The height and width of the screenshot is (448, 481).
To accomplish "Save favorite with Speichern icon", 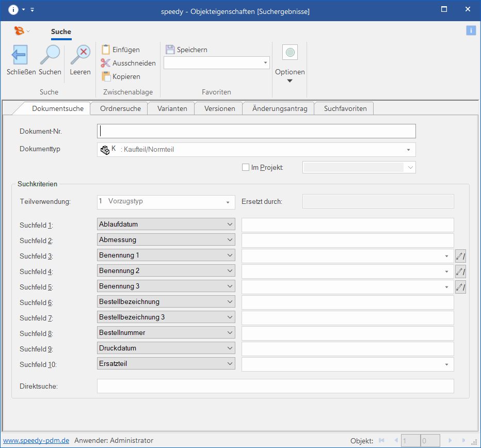I will point(170,50).
